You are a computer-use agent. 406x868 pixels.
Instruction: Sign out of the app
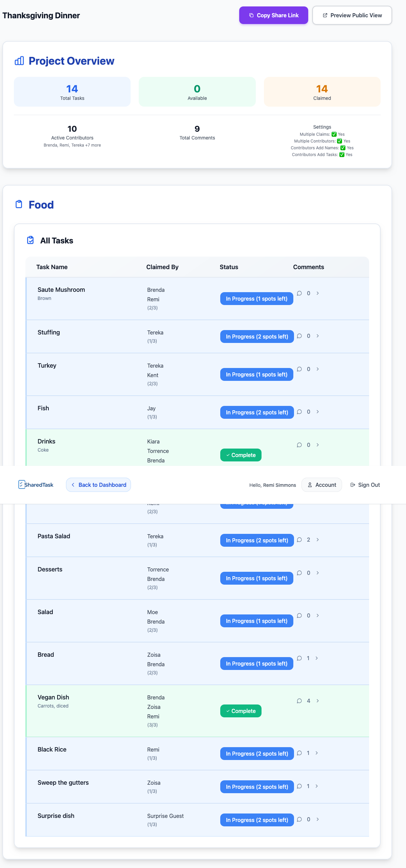click(x=365, y=485)
